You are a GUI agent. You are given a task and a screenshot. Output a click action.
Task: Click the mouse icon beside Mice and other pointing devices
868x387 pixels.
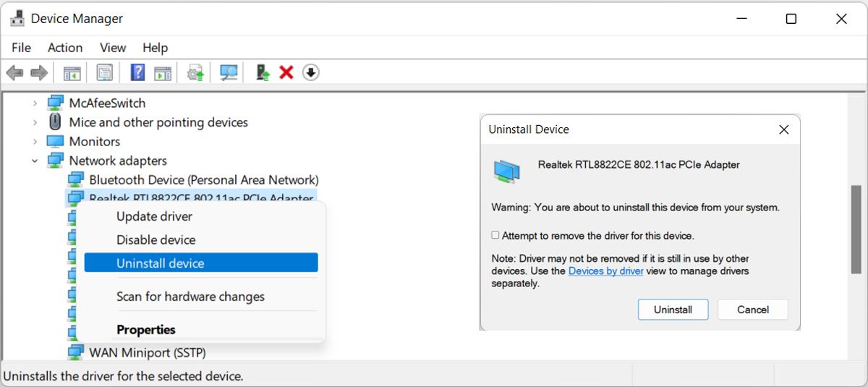tap(55, 122)
